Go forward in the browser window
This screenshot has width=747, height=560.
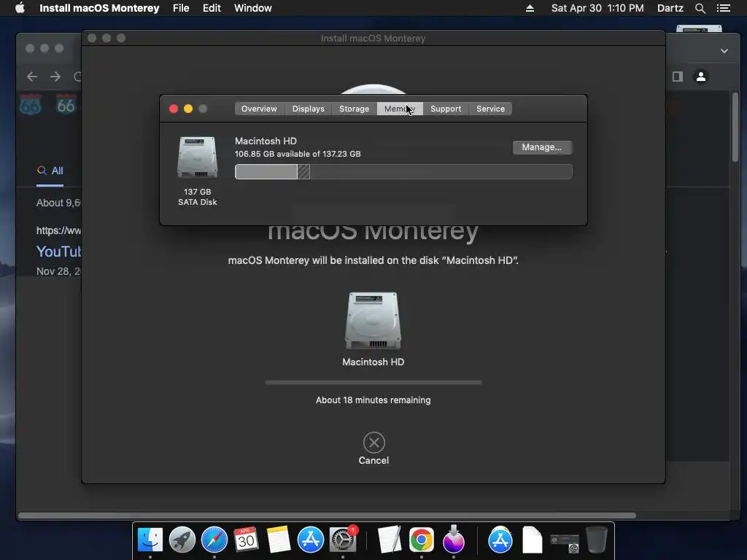tap(55, 77)
